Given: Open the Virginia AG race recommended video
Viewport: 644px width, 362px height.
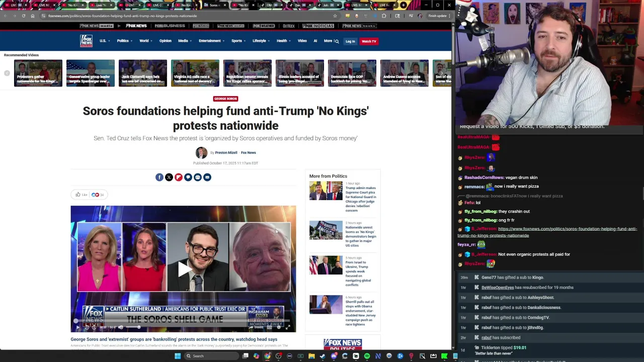Looking at the screenshot, I should pos(195,73).
